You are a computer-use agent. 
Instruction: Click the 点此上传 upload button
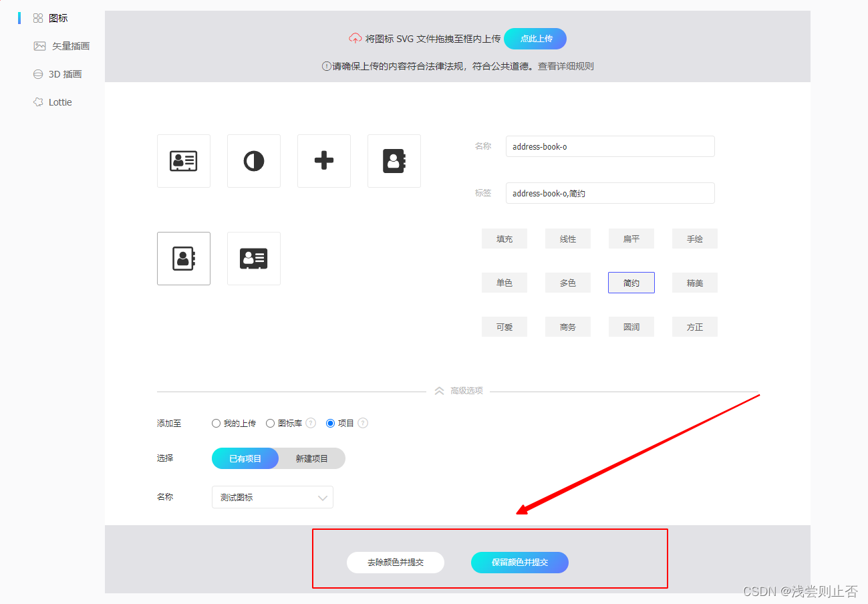(x=535, y=39)
